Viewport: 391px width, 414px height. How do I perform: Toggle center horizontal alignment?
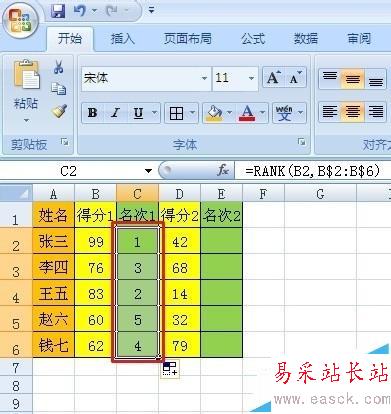(x=352, y=112)
